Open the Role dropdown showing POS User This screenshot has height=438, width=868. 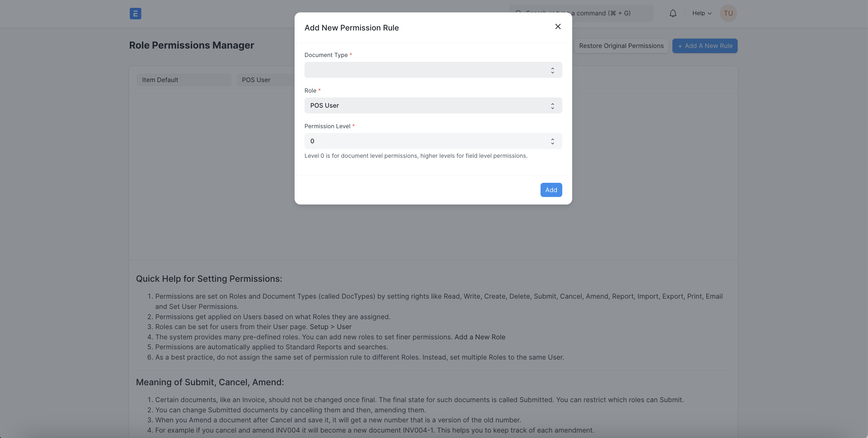click(433, 106)
